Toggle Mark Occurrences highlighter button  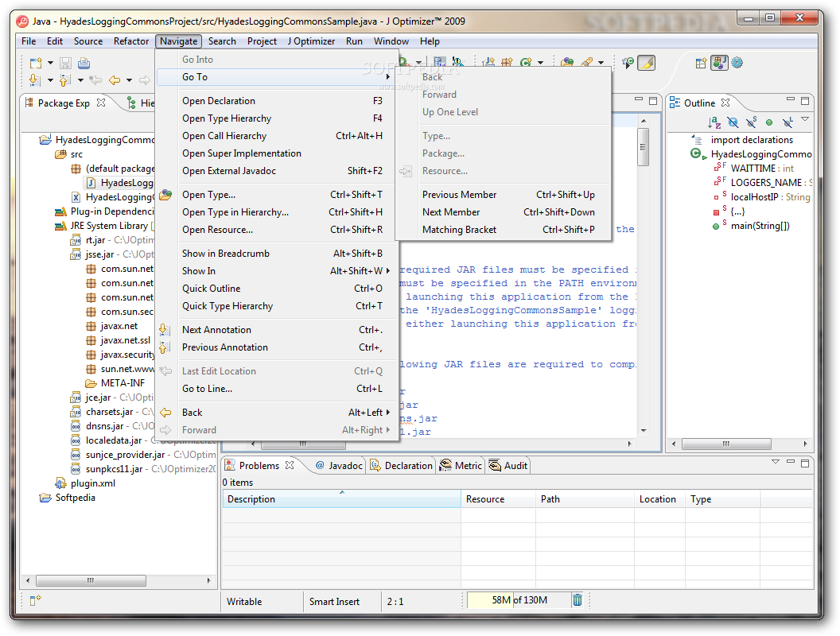pyautogui.click(x=646, y=63)
